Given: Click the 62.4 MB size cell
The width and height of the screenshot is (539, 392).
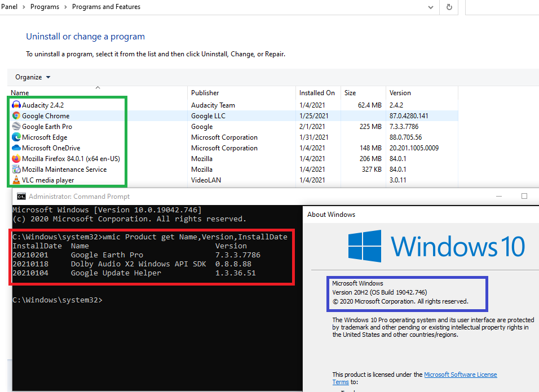Looking at the screenshot, I should [369, 105].
